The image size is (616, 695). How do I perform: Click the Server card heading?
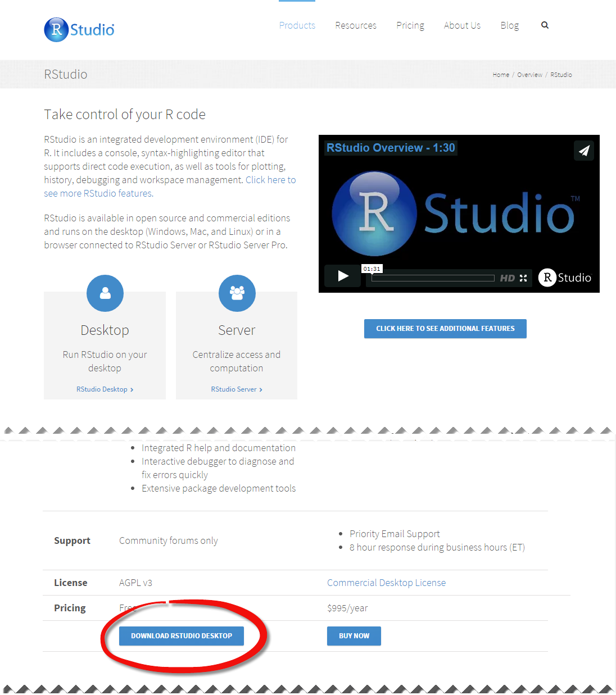[237, 330]
